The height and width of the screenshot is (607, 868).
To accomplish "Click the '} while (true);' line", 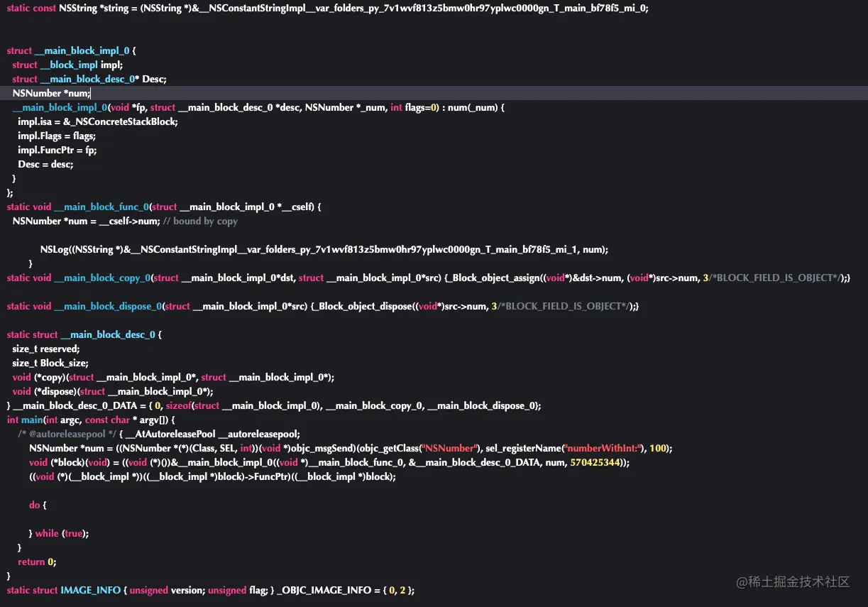I will pyautogui.click(x=59, y=533).
